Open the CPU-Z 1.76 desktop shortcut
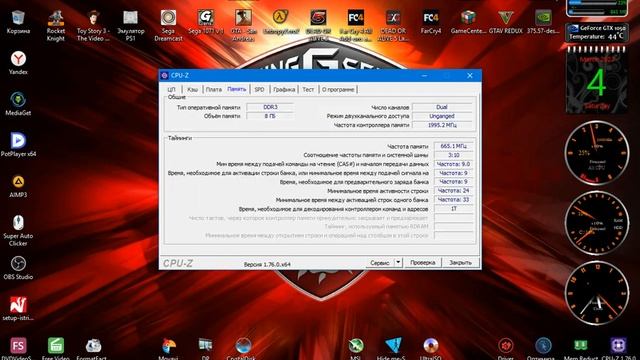This screenshot has height=360, width=640. tap(618, 348)
